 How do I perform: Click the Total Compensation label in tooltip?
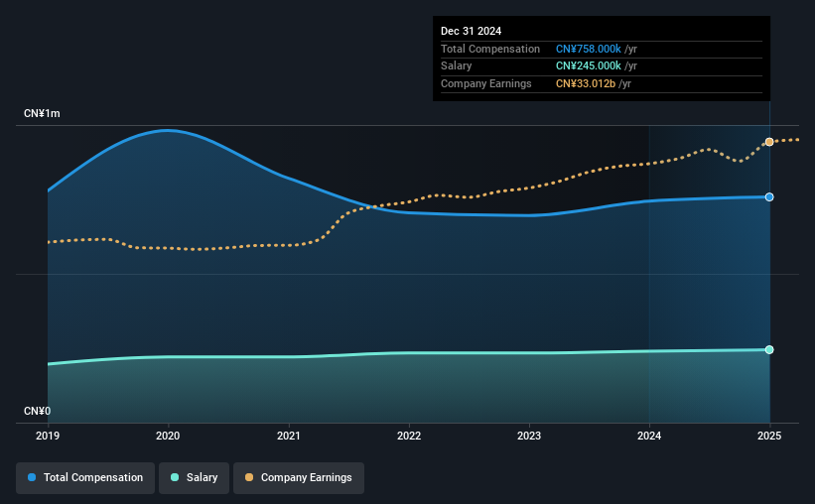(490, 49)
